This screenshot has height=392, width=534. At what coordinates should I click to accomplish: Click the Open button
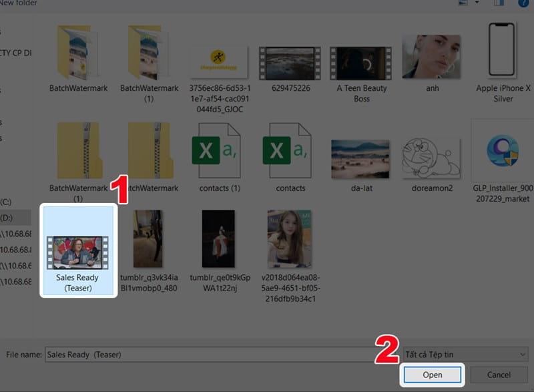pos(432,375)
